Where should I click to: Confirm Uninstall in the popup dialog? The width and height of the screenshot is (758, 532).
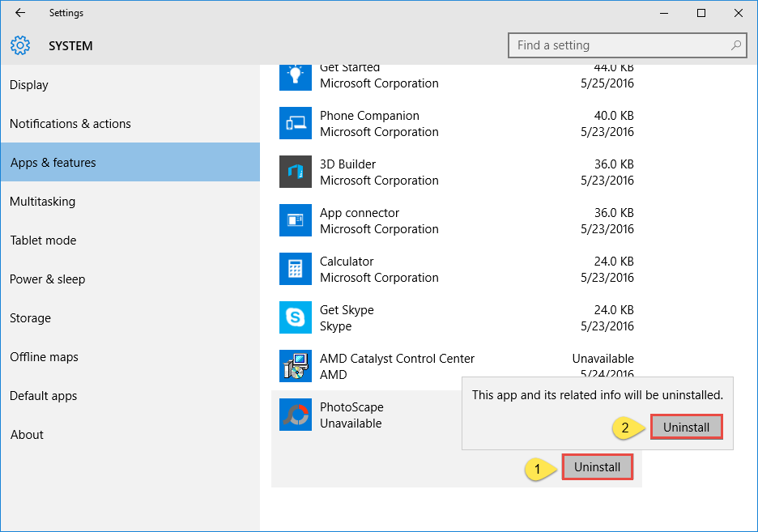tap(687, 428)
